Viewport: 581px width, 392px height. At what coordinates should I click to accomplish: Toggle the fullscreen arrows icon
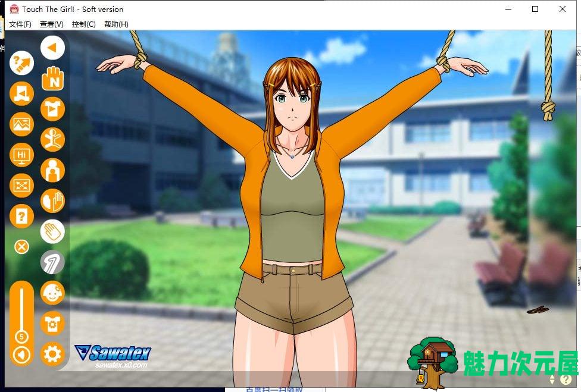21,186
